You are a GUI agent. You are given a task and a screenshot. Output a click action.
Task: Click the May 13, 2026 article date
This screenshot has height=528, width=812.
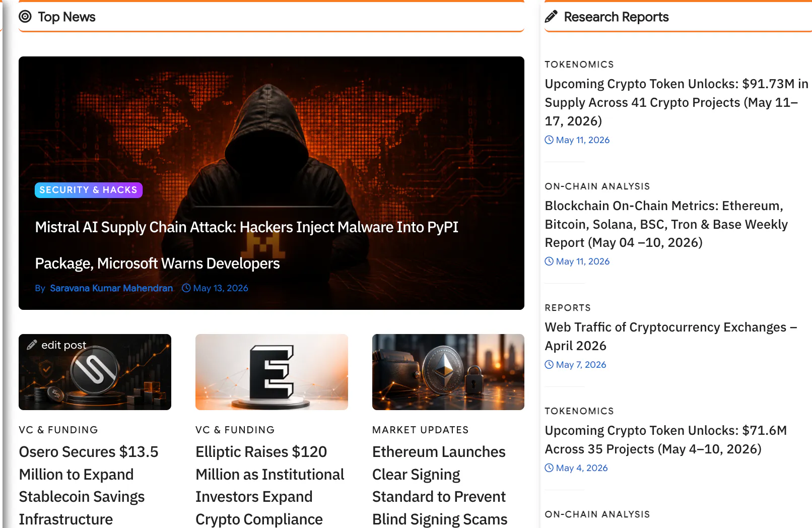tap(221, 288)
